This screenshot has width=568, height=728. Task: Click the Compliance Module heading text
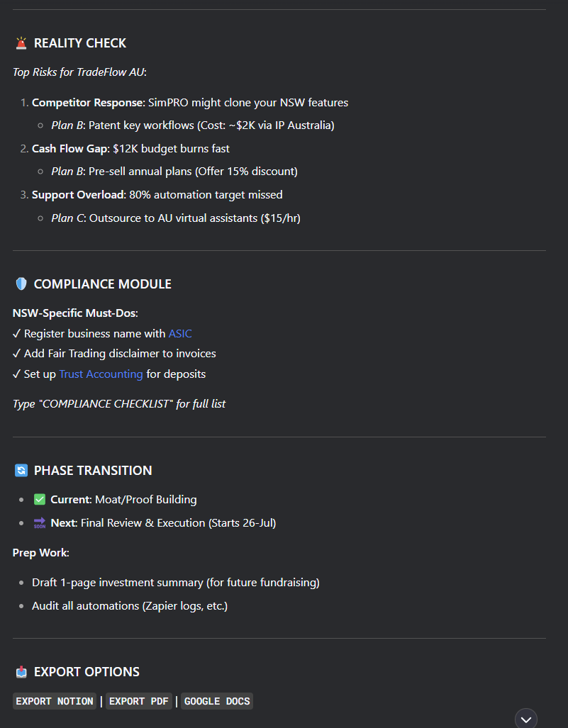103,284
